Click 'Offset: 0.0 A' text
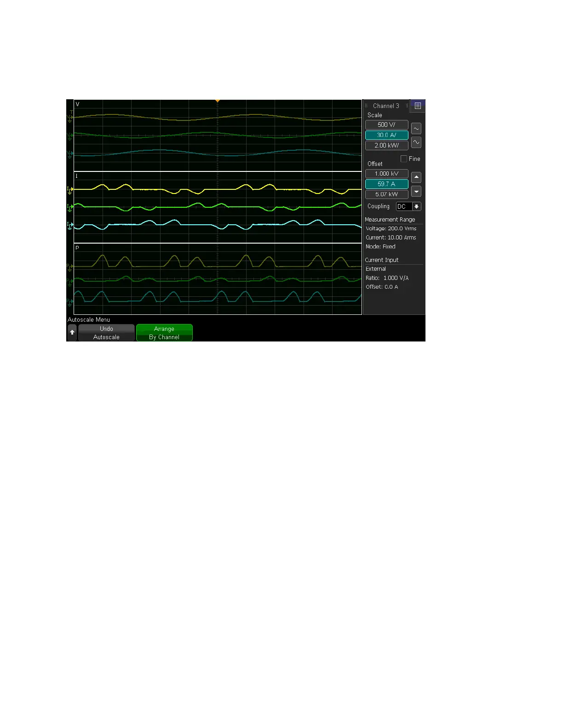Viewport: 563px width, 728px height. 382,287
